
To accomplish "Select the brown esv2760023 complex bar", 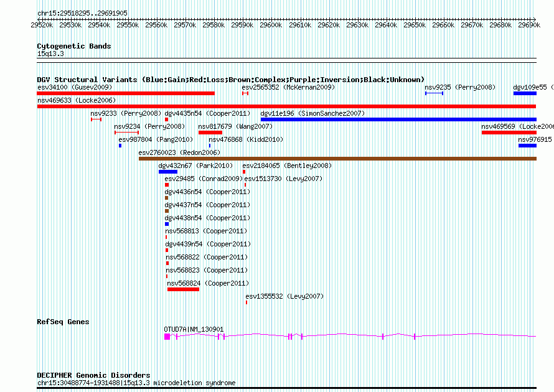I will coord(337,159).
